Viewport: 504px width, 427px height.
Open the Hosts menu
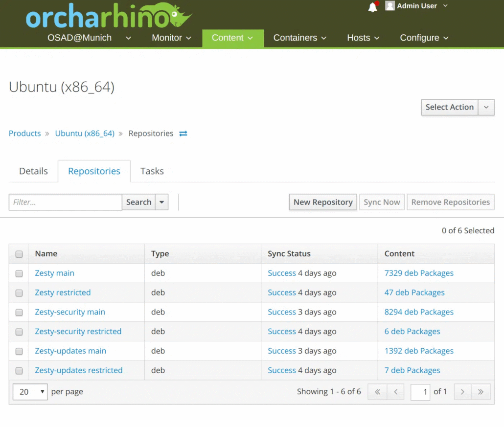tap(363, 38)
